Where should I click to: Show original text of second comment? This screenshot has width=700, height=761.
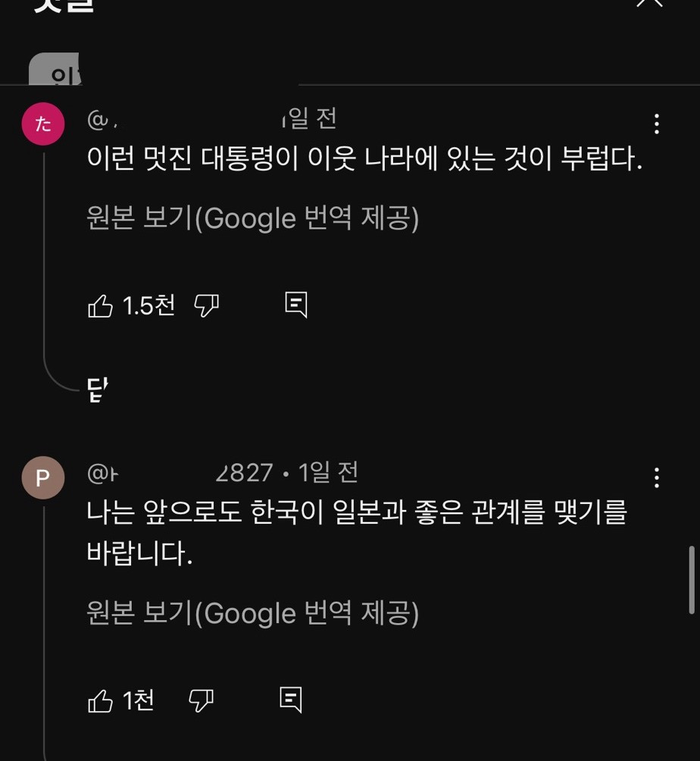(x=252, y=612)
